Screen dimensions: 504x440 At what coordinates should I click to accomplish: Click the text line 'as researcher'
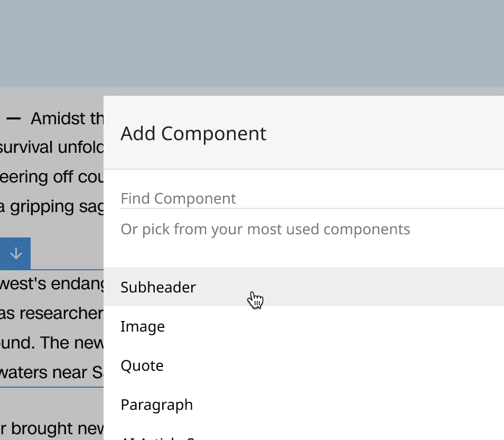52,313
